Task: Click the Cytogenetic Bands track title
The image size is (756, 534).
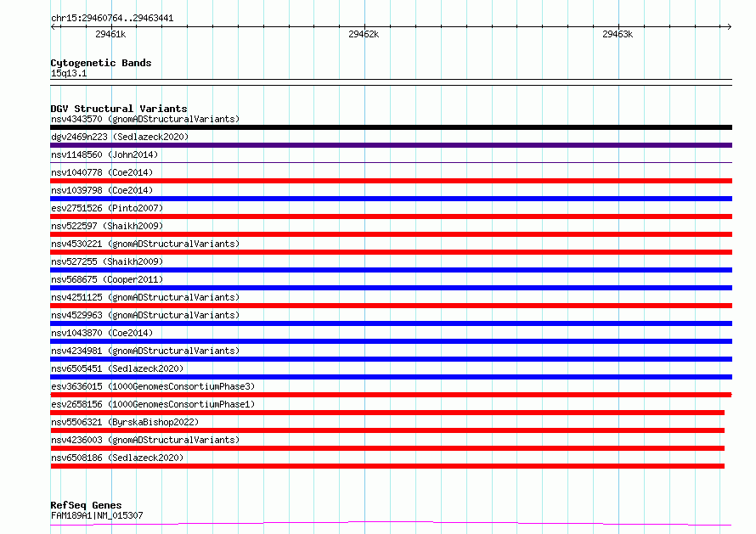Action: (101, 63)
